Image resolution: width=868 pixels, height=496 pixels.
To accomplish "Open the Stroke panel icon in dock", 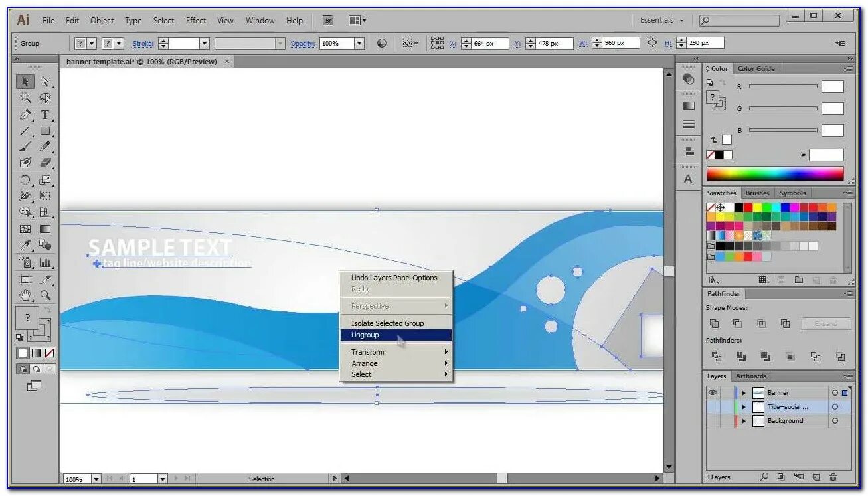I will click(689, 124).
